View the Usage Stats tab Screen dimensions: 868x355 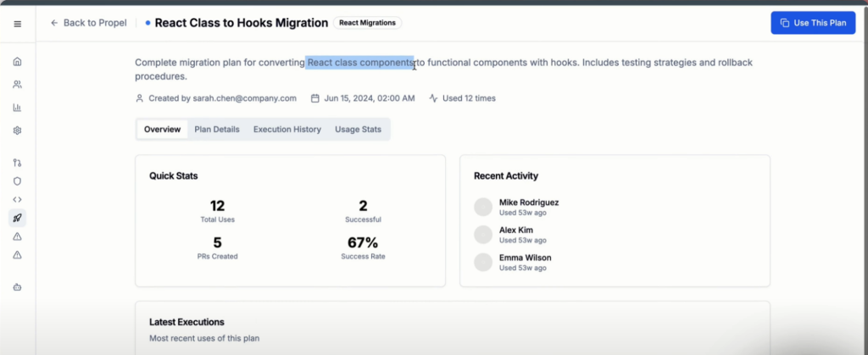tap(358, 130)
